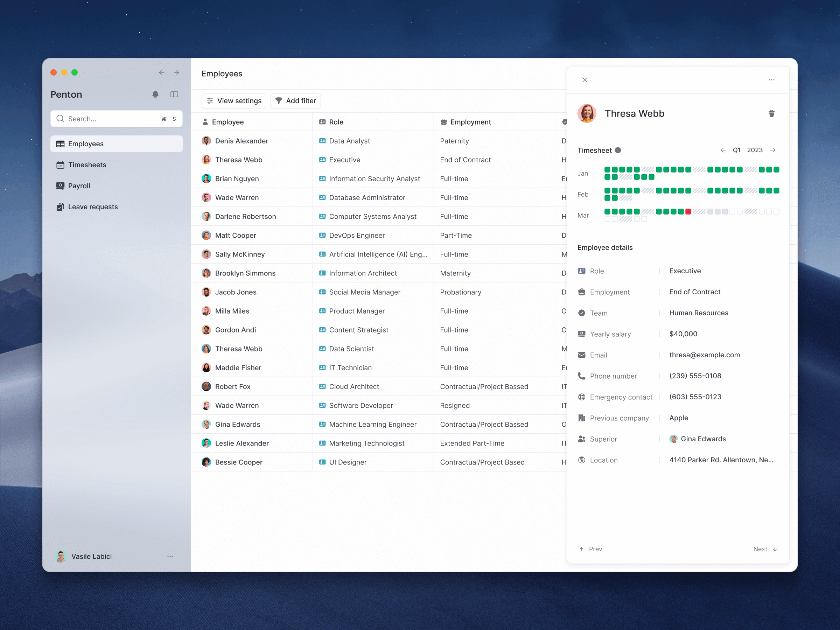The height and width of the screenshot is (630, 840).
Task: Click the first green day square in February
Action: tap(607, 191)
